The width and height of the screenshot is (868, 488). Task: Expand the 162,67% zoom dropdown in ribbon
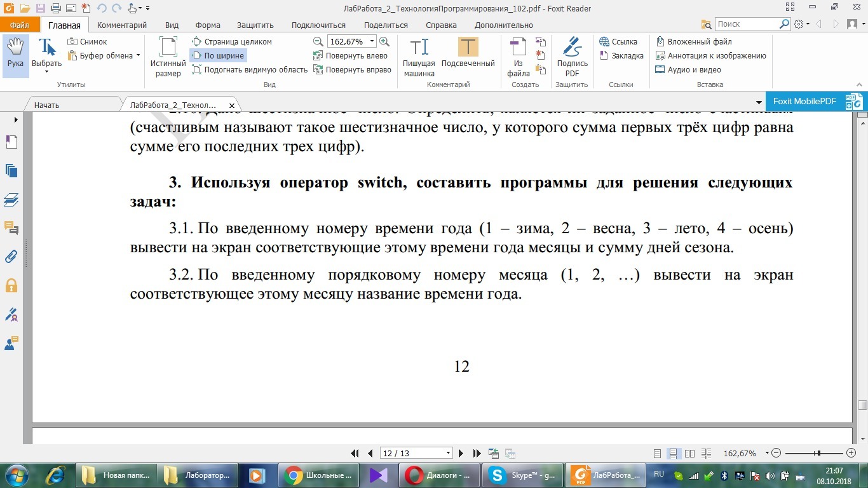point(372,42)
